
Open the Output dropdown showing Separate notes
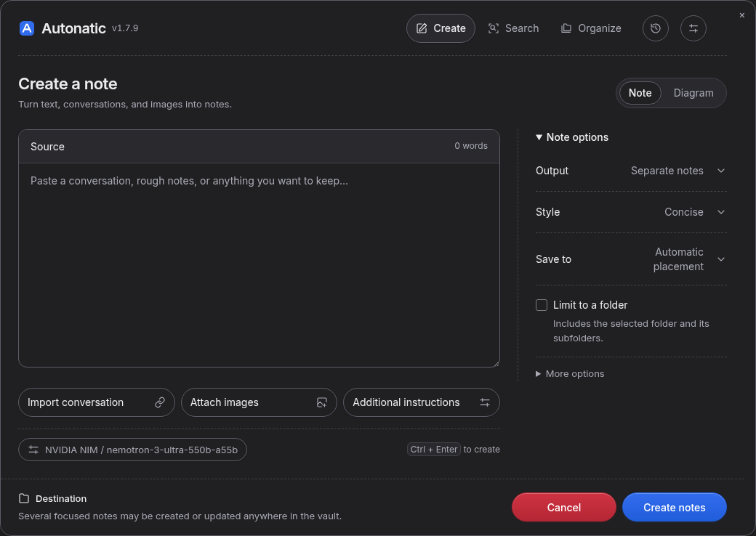click(x=678, y=171)
